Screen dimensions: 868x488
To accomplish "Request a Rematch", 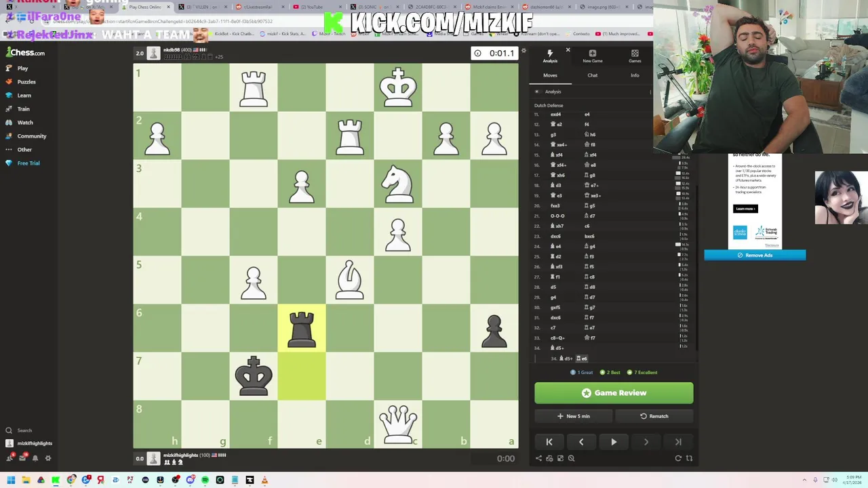I will coord(654,416).
